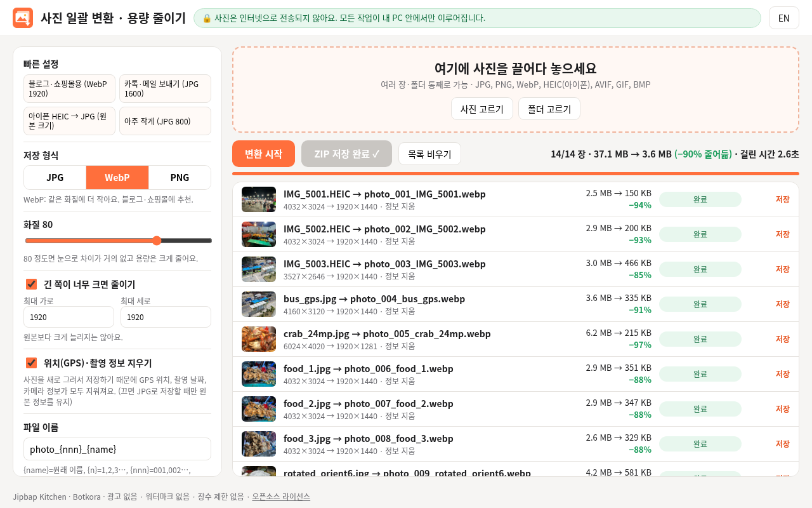812x508 pixels.
Task: Click the 폴더 고르기 button
Action: click(549, 109)
